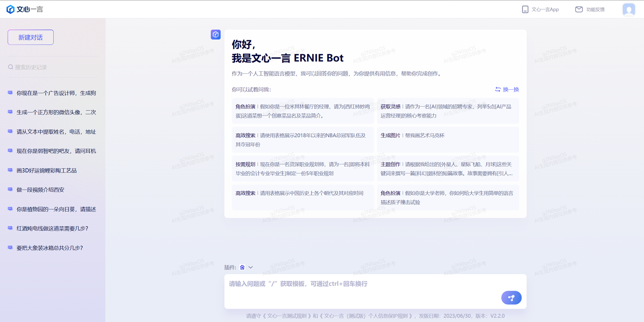Image resolution: width=644 pixels, height=322 pixels.
Task: Select 角色扮演 米其林餐厅经理 prompt card
Action: pos(303,111)
